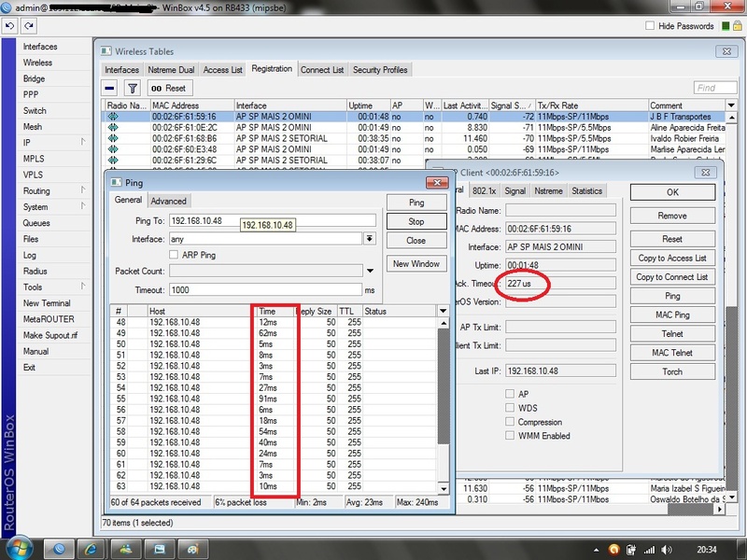Select client icon for MAC 00:02:6F:61:68:B6
The width and height of the screenshot is (747, 560).
tap(113, 138)
